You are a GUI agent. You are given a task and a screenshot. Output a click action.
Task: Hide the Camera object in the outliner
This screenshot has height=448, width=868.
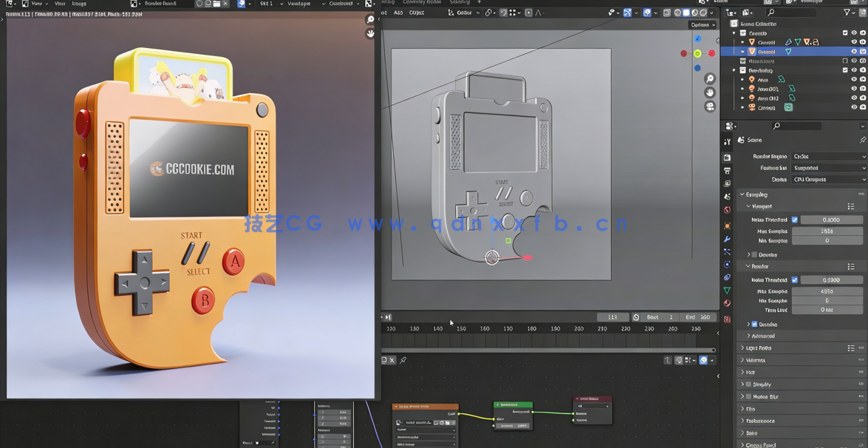pyautogui.click(x=855, y=108)
